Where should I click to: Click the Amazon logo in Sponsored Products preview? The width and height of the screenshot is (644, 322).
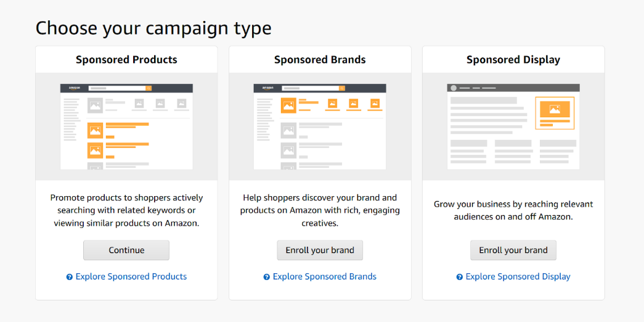pos(75,88)
